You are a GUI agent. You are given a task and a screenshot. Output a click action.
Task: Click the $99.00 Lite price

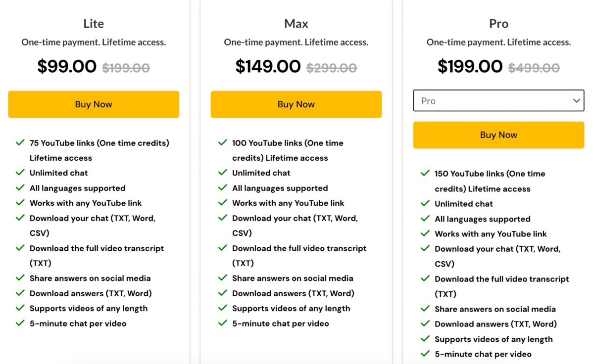tap(67, 66)
